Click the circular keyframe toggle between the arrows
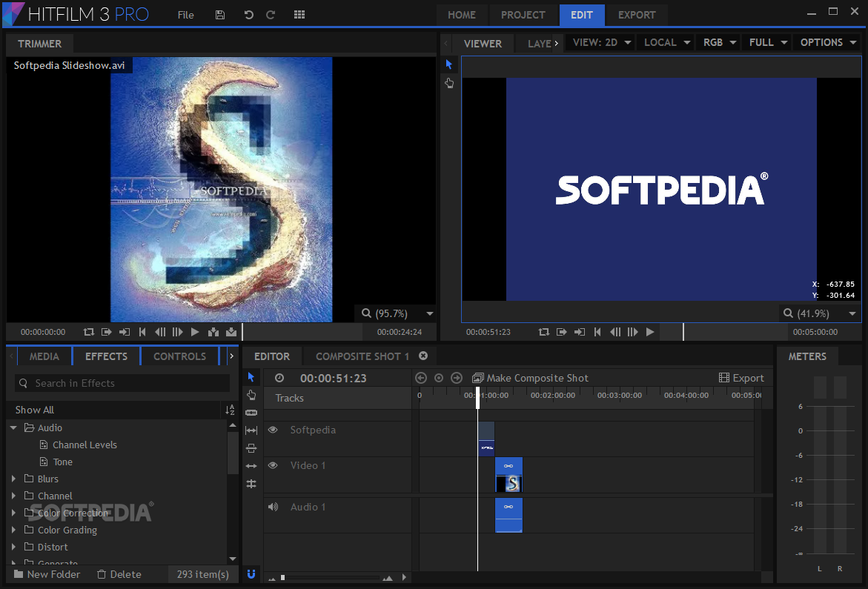Viewport: 868px width, 589px height. 439,378
